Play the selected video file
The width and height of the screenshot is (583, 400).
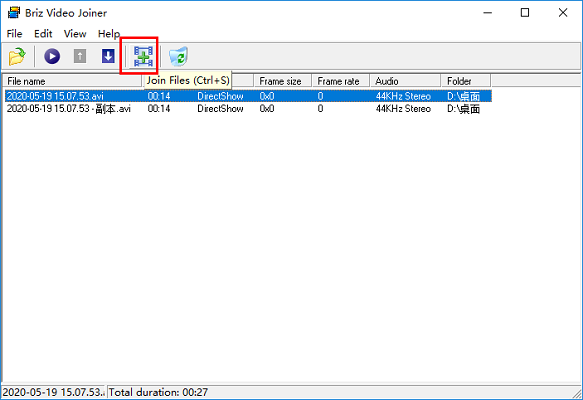coord(52,57)
